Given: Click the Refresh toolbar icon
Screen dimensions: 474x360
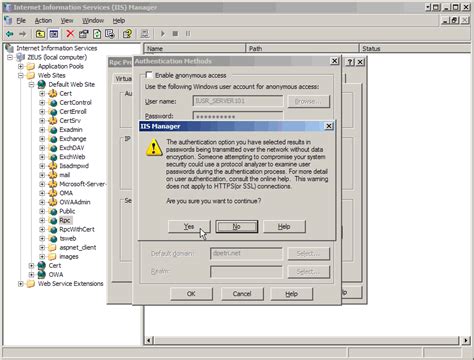Looking at the screenshot, I should (97, 34).
